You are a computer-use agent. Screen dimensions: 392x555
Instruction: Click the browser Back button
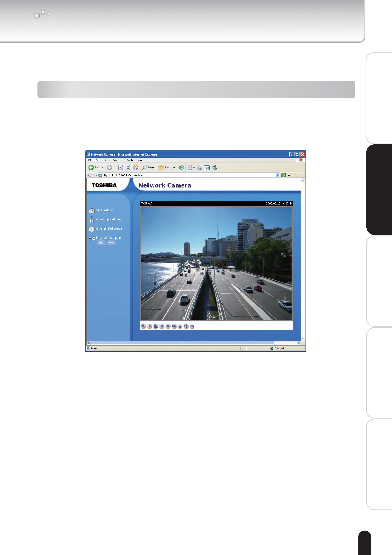tap(94, 167)
